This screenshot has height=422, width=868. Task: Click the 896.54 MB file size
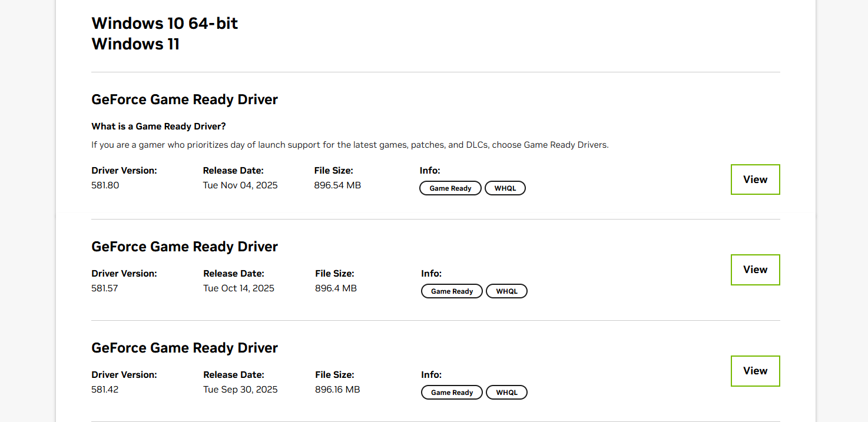point(337,185)
